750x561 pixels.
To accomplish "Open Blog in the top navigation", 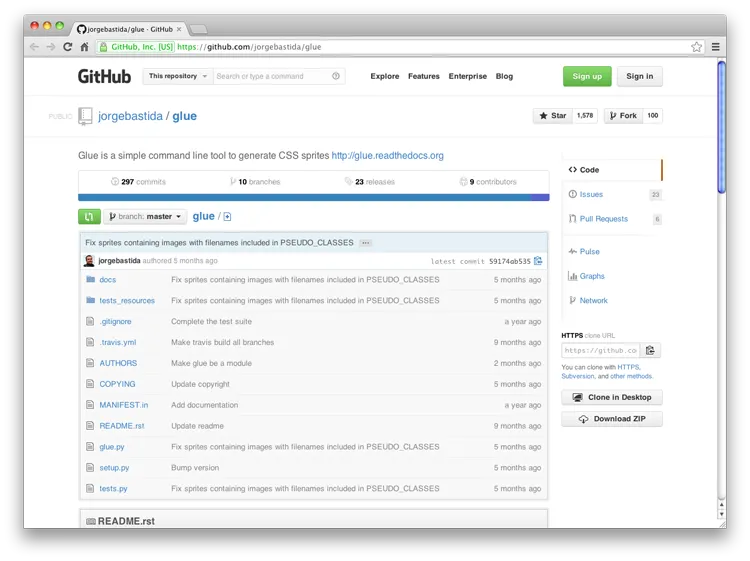I will [x=504, y=76].
